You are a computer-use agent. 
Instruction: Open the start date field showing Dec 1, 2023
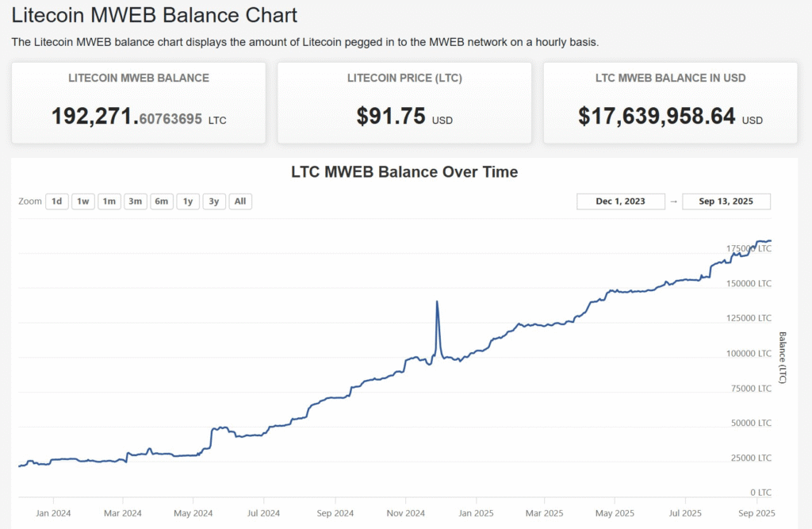620,201
